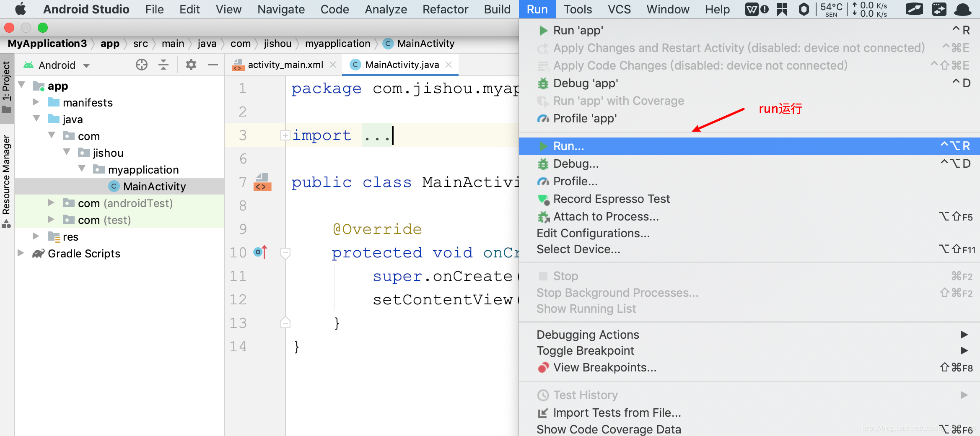Viewport: 980px width, 436px height.
Task: Click the Record Espresso Test icon
Action: (x=544, y=200)
